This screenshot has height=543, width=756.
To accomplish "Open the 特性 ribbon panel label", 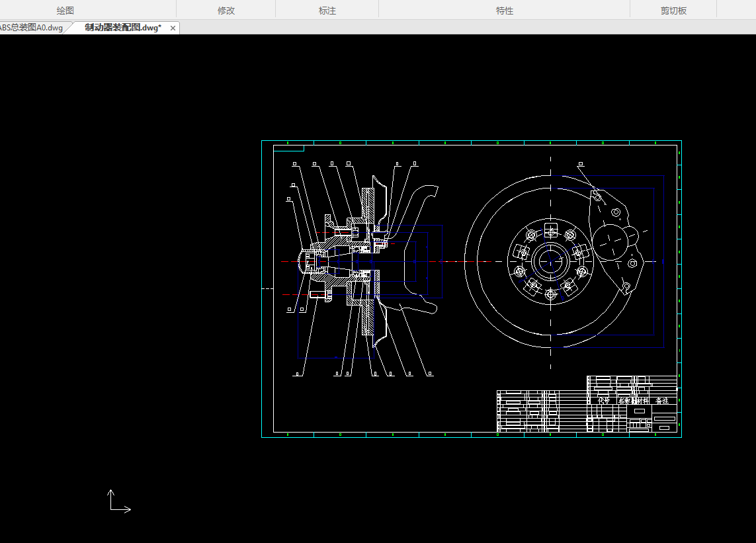I will coord(504,11).
